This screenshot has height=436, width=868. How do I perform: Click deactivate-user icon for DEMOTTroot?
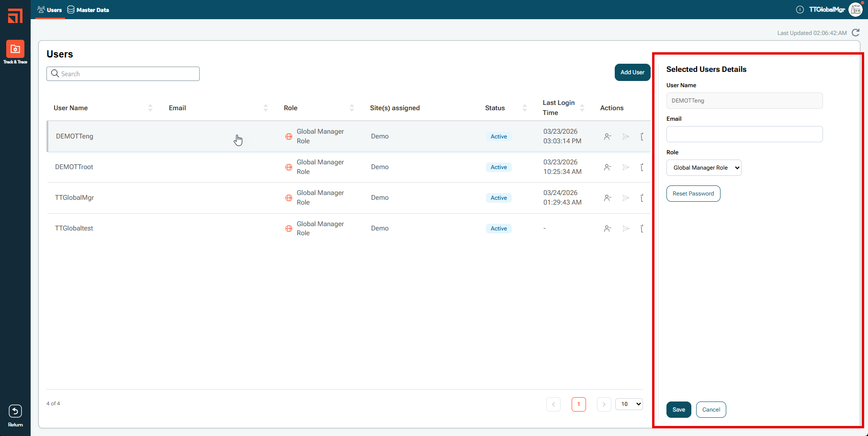[608, 167]
